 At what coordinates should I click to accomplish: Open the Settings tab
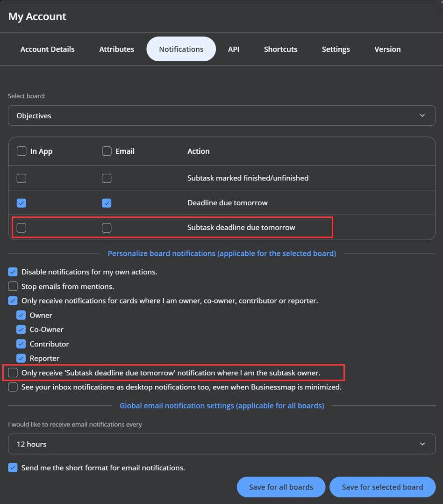336,49
